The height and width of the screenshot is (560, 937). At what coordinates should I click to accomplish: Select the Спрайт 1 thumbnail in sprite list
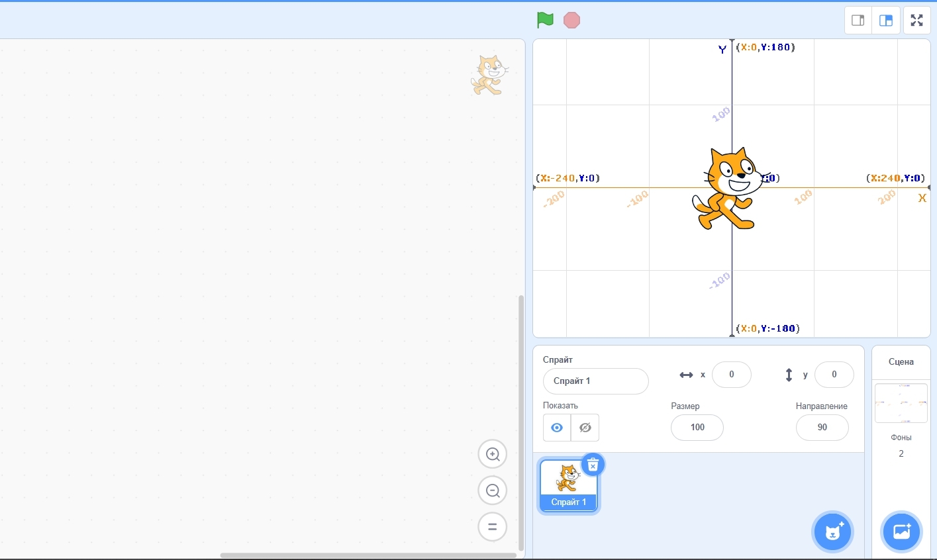click(x=569, y=486)
